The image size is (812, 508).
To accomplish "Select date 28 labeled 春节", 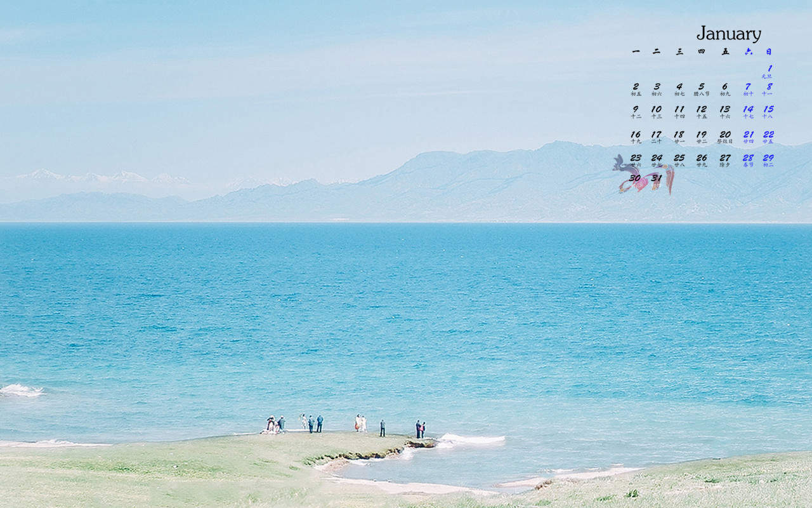I will [x=748, y=161].
